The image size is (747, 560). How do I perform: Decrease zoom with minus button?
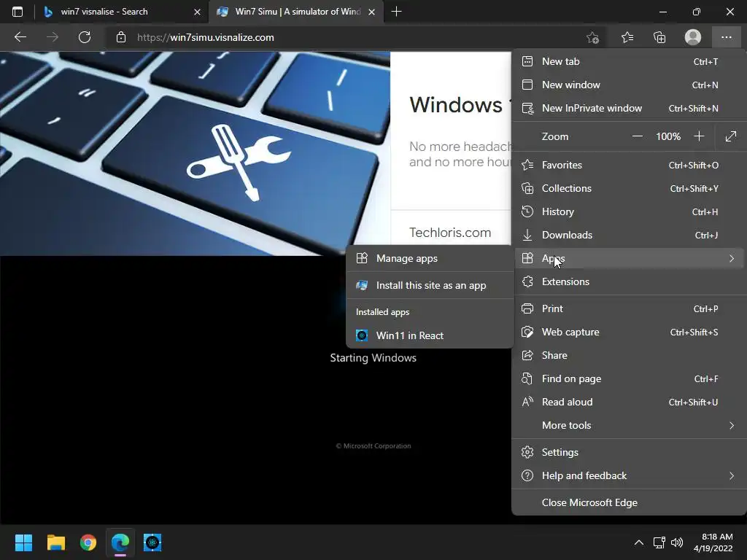(637, 136)
